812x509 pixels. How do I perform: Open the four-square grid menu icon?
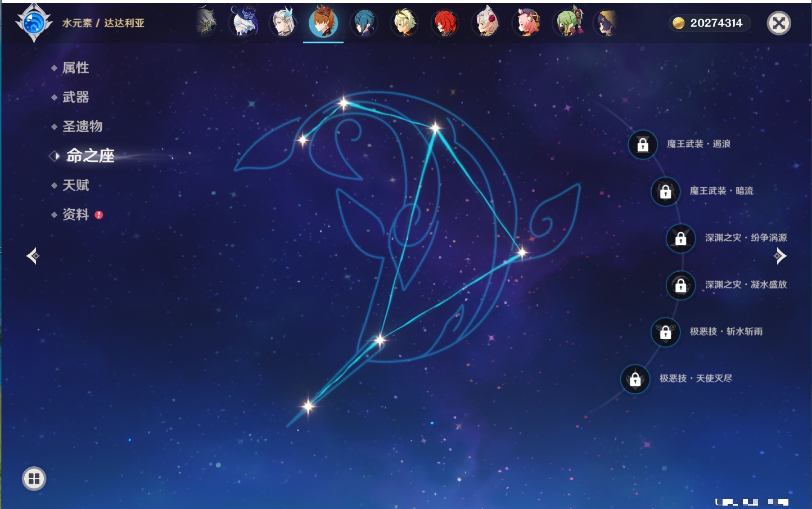[x=34, y=479]
